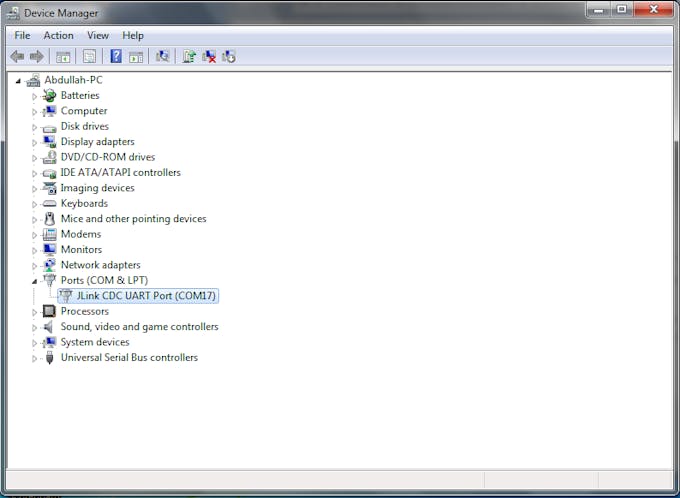
Task: Toggle the Show/Hide Action Pane icon
Action: [x=136, y=56]
